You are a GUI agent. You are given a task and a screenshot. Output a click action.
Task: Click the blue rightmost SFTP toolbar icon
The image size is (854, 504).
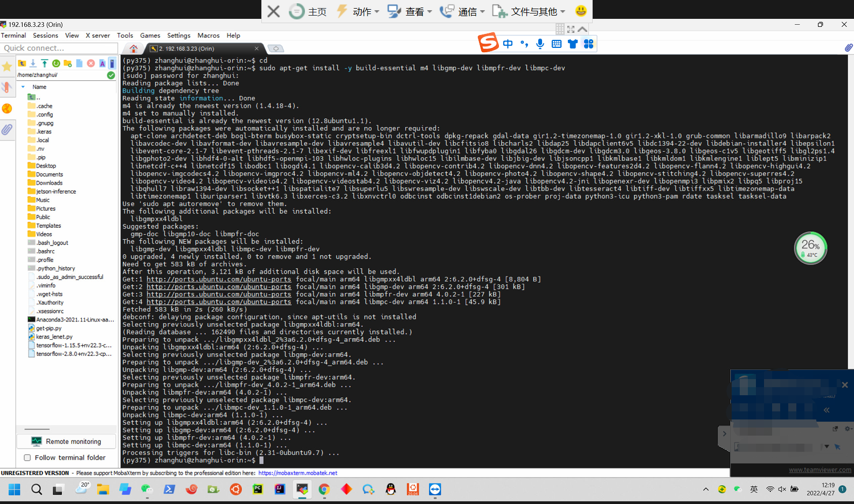point(112,64)
